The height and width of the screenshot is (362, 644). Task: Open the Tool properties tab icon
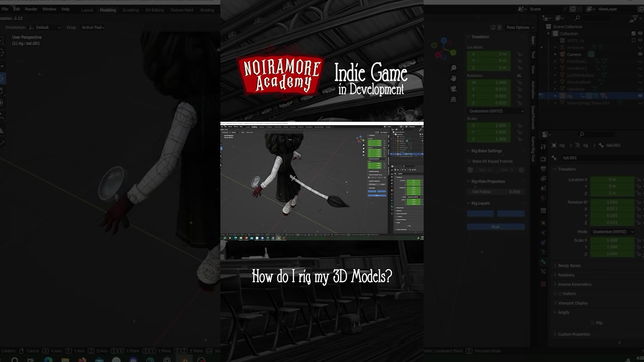coord(543,146)
